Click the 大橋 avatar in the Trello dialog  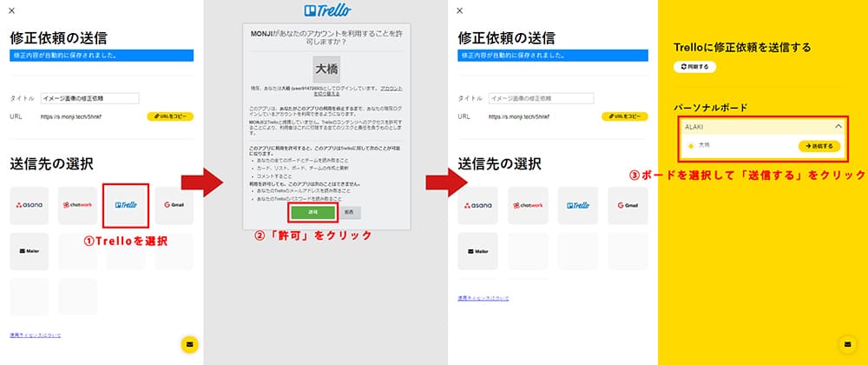pos(326,70)
